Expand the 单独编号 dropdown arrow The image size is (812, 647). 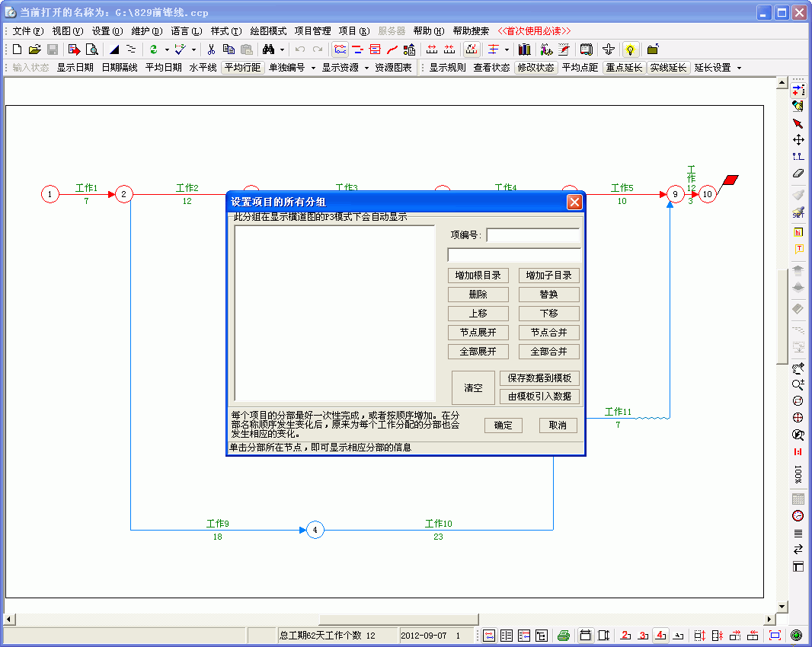click(313, 68)
